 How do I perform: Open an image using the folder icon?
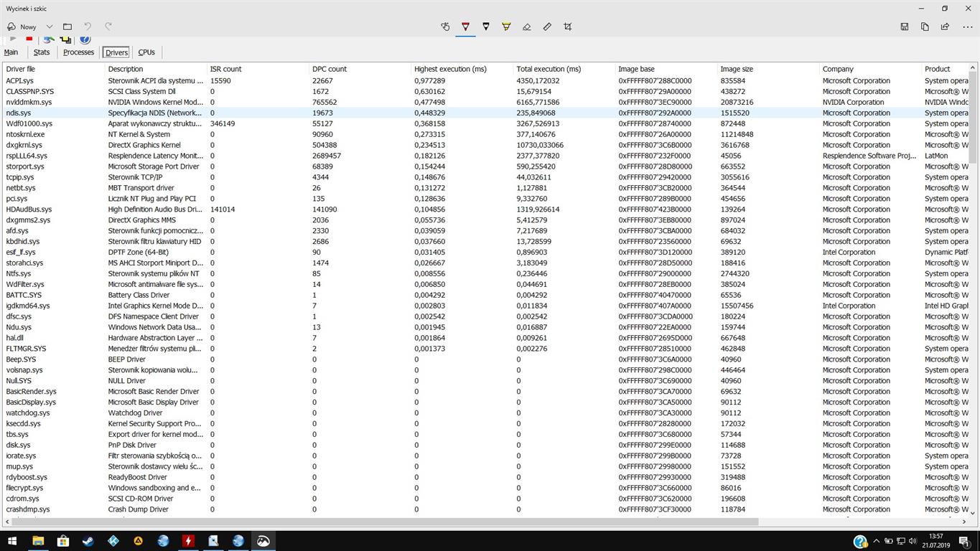66,26
